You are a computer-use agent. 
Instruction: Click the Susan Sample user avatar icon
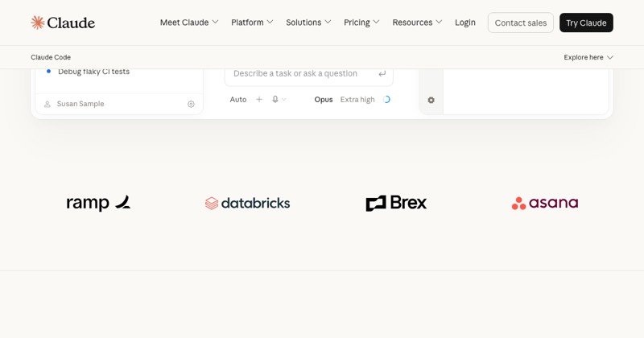pos(47,105)
